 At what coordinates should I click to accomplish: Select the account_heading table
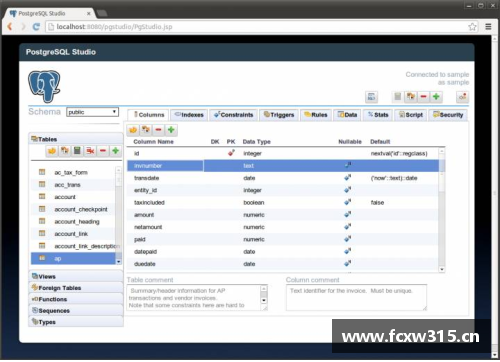[x=73, y=222]
